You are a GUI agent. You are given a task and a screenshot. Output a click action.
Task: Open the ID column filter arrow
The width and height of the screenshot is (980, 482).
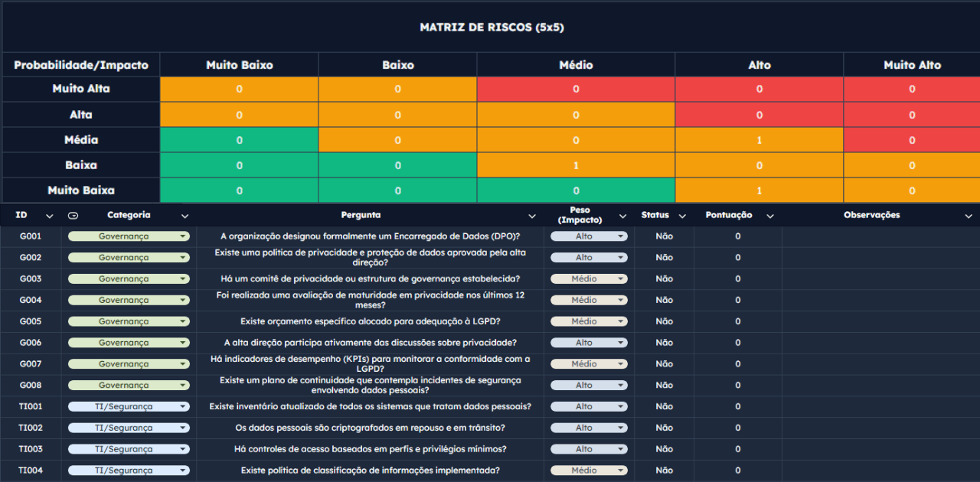(x=50, y=216)
